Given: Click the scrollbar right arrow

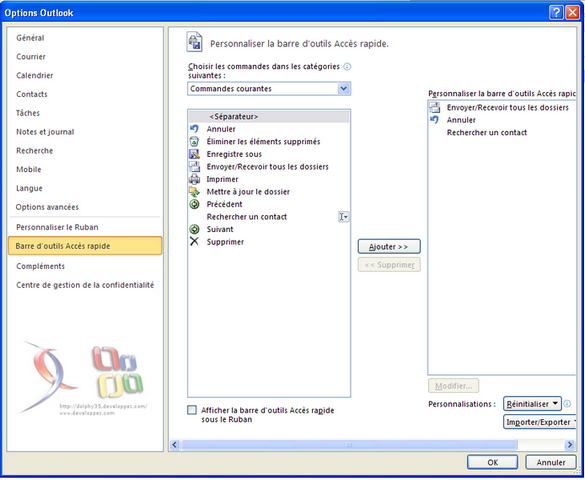Looking at the screenshot, I should click(x=569, y=445).
